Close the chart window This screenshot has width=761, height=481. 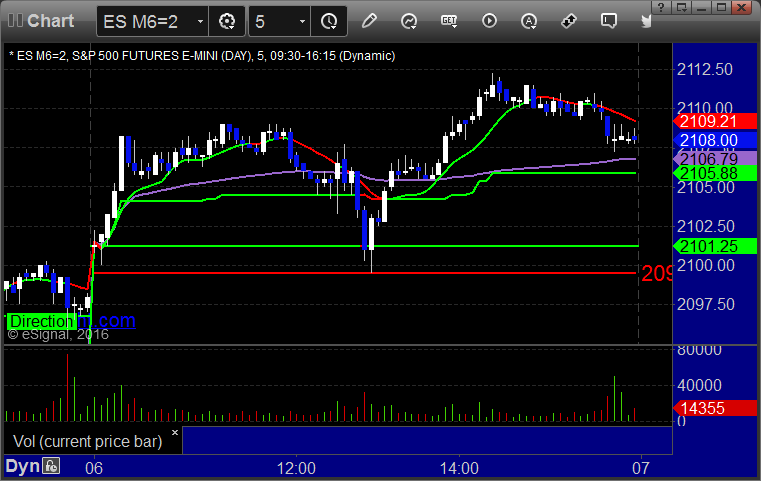point(742,7)
